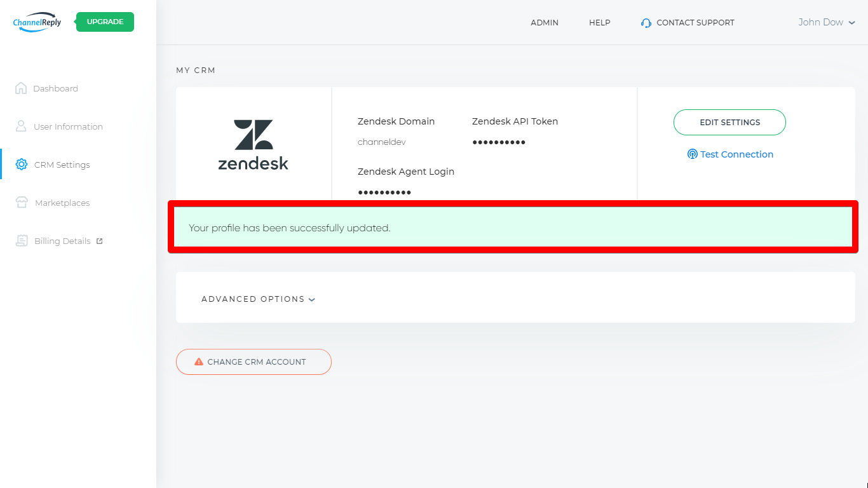Click the profile successfully updated message
This screenshot has height=488, width=868.
[289, 228]
